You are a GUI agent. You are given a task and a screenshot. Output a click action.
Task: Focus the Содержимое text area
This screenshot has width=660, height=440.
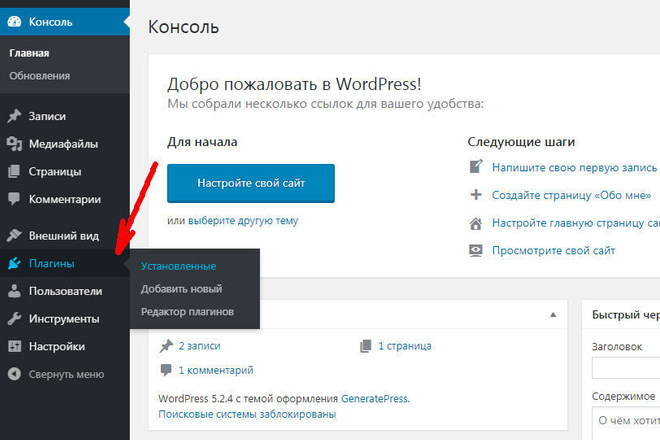click(x=626, y=423)
